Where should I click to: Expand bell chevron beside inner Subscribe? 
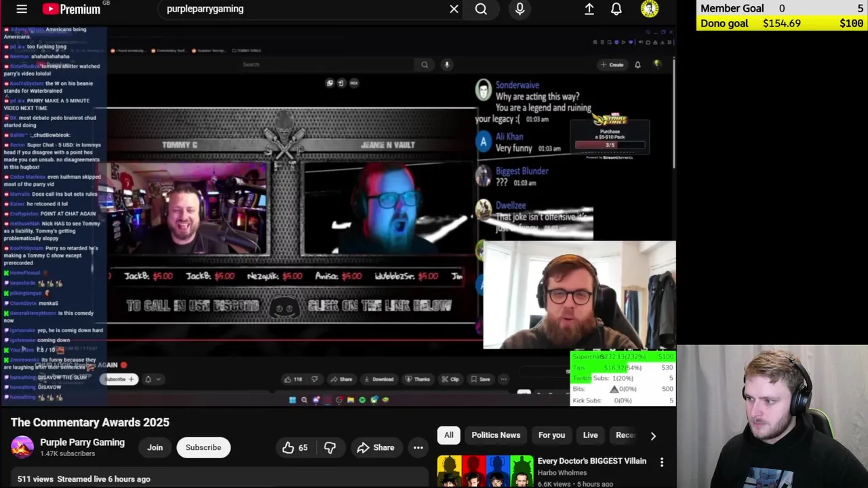click(158, 379)
